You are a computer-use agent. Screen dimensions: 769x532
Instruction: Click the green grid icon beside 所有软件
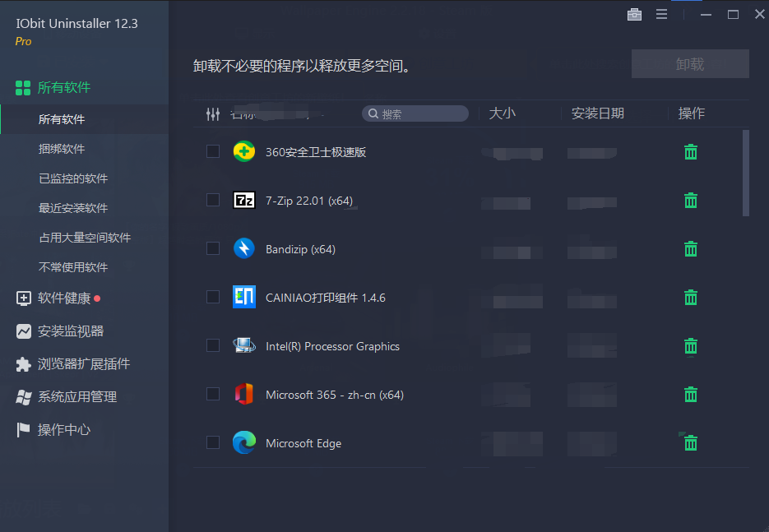coord(22,88)
